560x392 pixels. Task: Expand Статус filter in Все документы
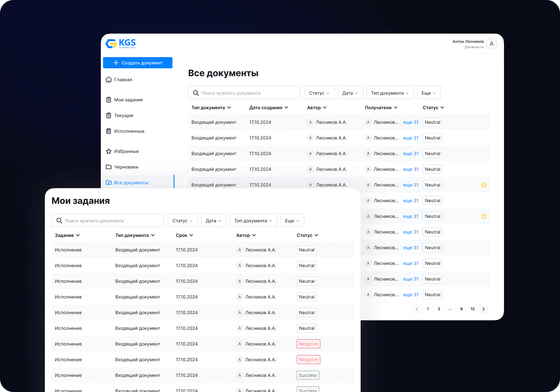click(319, 93)
